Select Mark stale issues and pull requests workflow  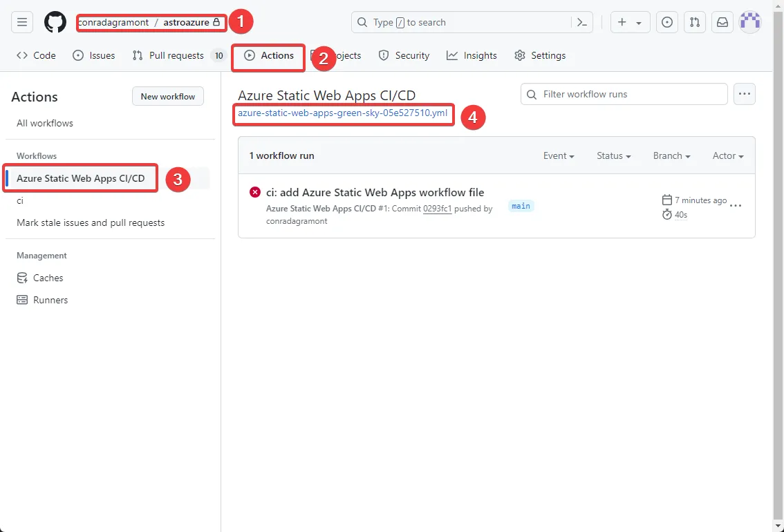point(91,222)
